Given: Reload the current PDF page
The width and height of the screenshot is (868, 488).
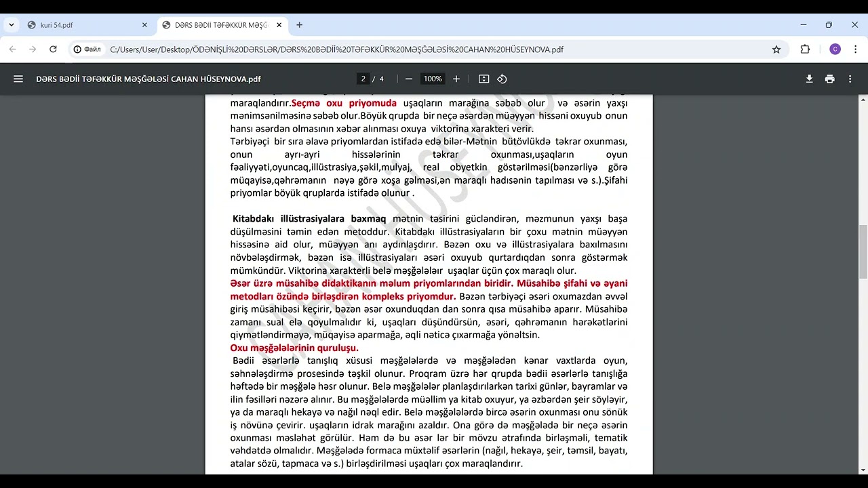Looking at the screenshot, I should pyautogui.click(x=53, y=49).
